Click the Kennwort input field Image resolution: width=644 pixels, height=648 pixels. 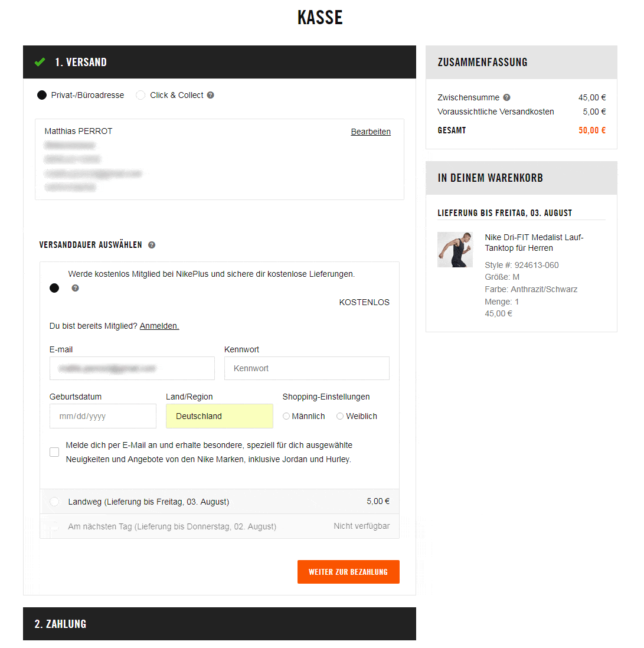307,368
